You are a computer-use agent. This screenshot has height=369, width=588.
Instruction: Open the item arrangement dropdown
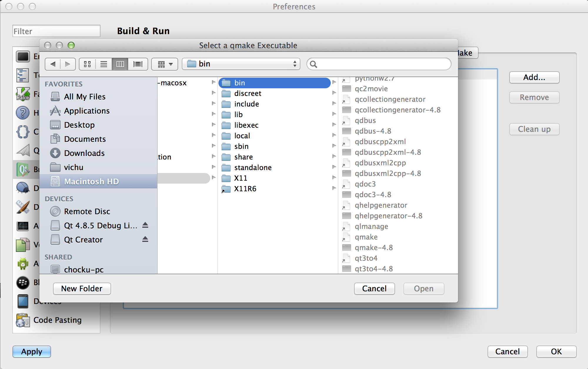(165, 64)
